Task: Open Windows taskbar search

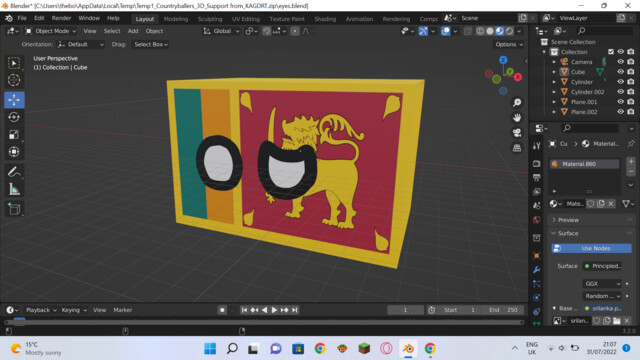Action: coord(232,349)
